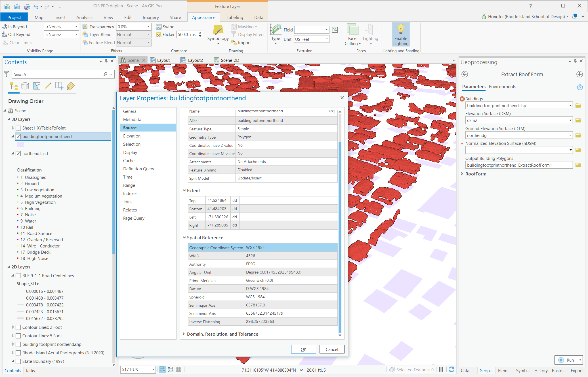Check Rhode Island Aerial Photographs layer
This screenshot has height=377, width=588.
pyautogui.click(x=18, y=353)
